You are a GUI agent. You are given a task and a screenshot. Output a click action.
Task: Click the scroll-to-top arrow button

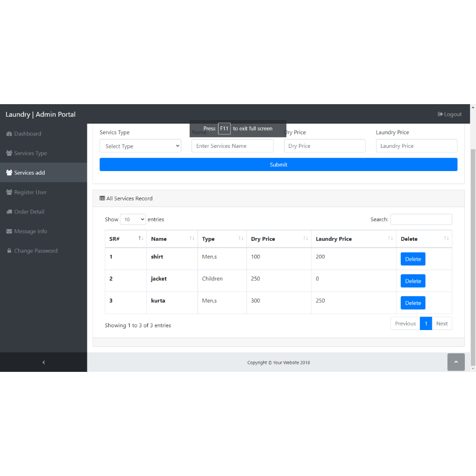tap(456, 362)
